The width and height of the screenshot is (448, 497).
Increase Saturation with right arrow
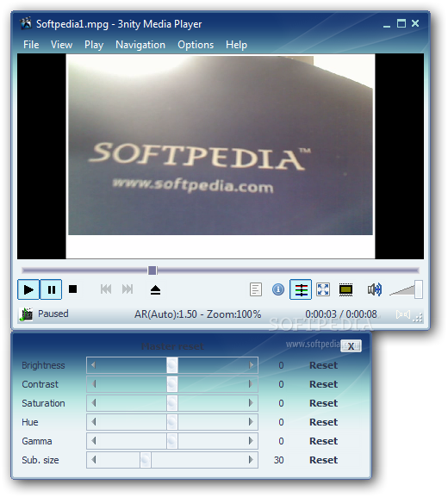pos(251,403)
